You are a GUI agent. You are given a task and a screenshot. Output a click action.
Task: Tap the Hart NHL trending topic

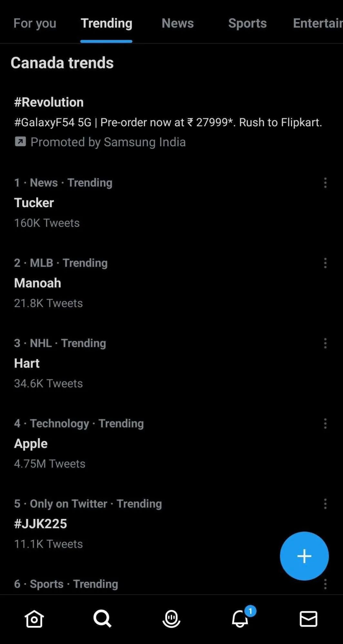click(27, 363)
